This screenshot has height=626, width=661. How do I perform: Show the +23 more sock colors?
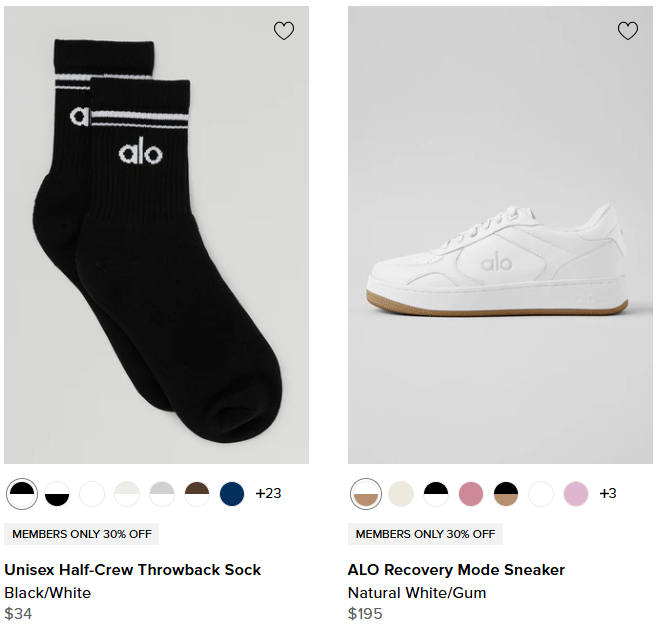pos(269,493)
